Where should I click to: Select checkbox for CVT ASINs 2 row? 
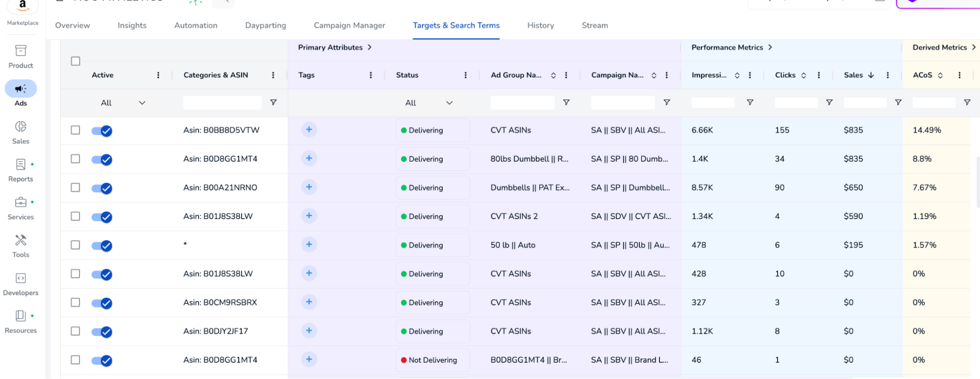[75, 216]
